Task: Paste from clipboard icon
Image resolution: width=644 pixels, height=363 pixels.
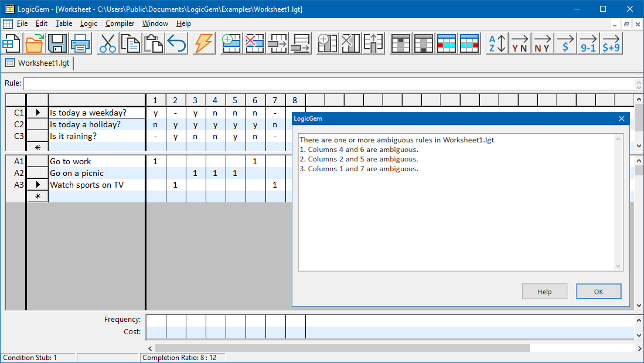Action: click(154, 43)
